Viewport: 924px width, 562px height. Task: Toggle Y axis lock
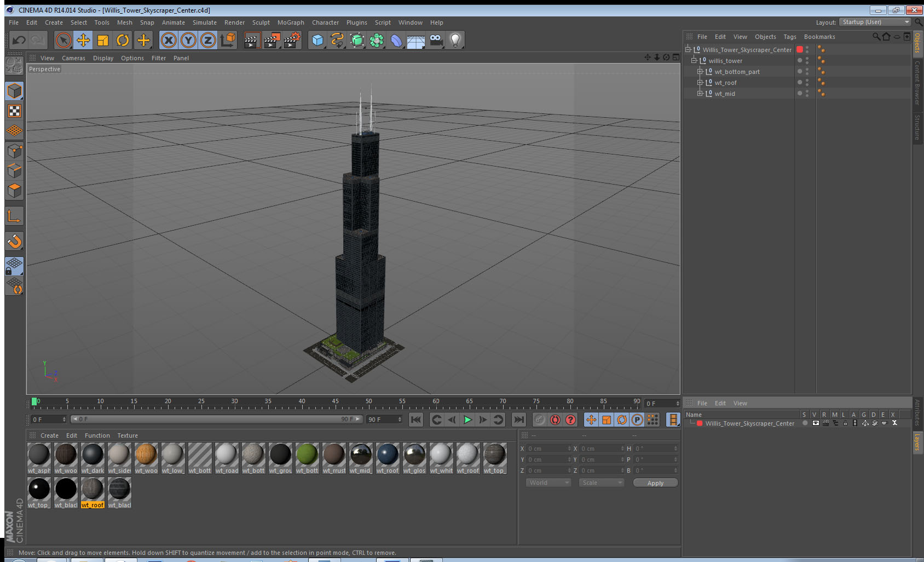pyautogui.click(x=188, y=40)
